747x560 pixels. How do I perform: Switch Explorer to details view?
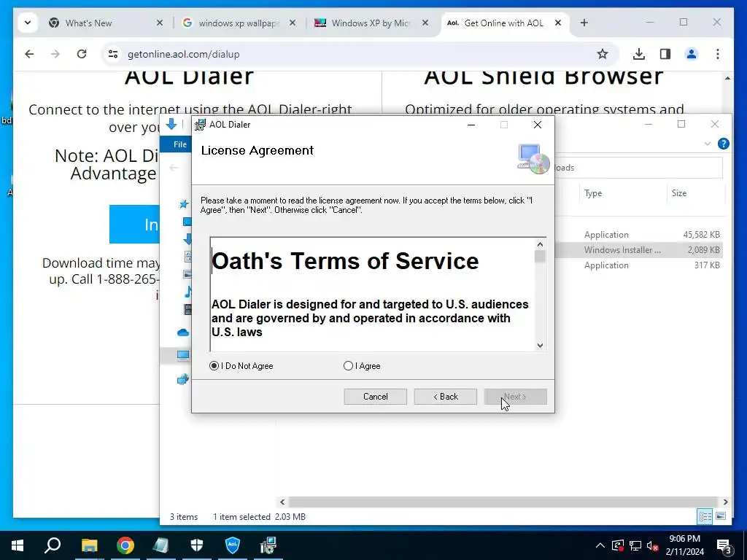[x=705, y=516]
